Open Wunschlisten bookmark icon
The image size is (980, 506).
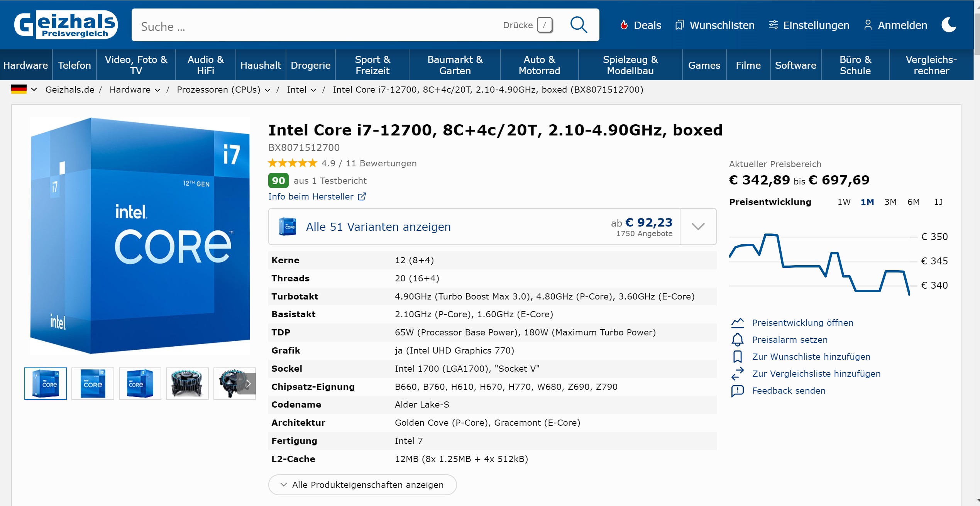[679, 25]
